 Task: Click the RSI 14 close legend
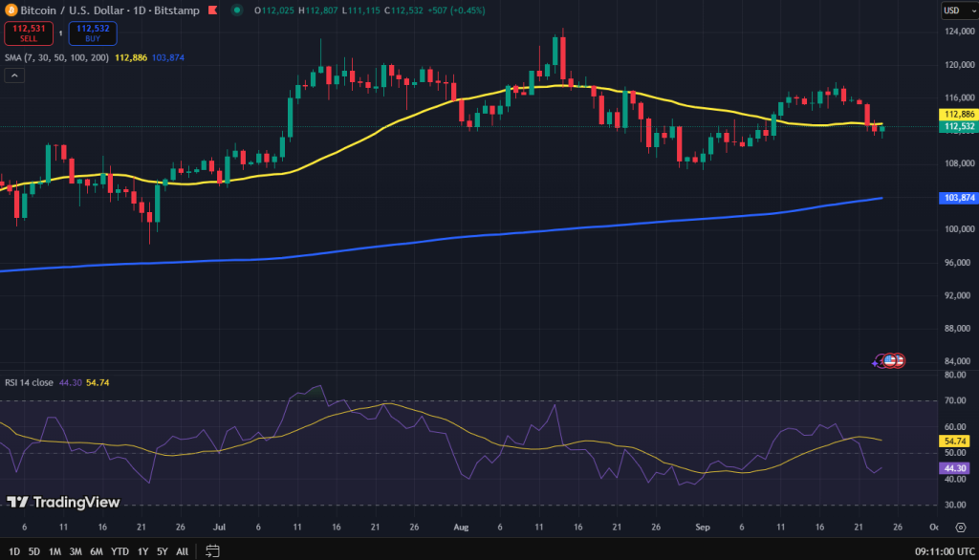[30, 382]
